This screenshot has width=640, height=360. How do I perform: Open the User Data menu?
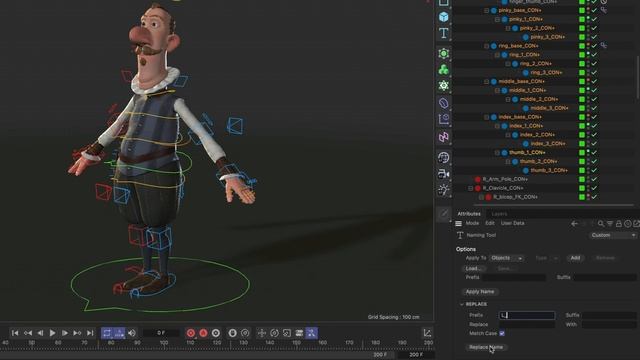(x=513, y=223)
